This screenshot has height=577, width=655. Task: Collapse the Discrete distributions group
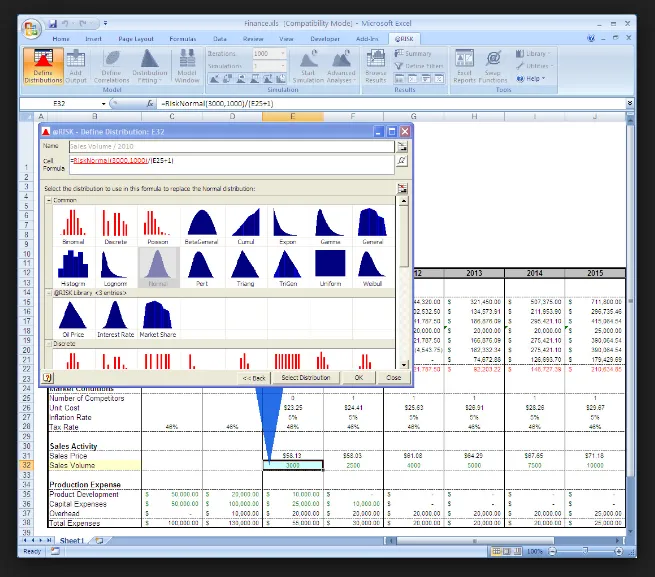49,344
